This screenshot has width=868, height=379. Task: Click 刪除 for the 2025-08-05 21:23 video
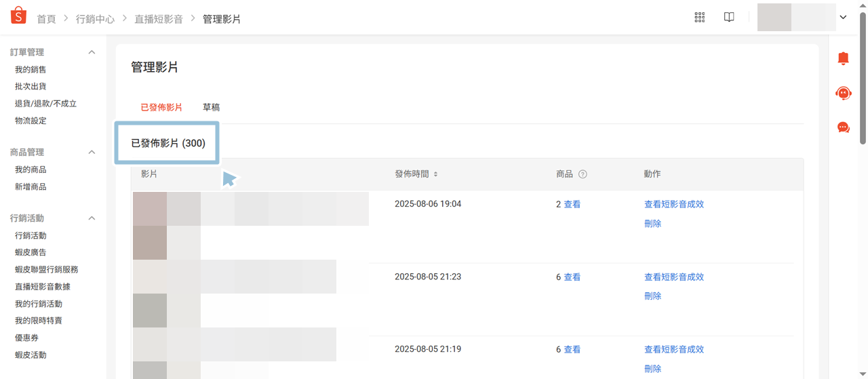pos(652,296)
